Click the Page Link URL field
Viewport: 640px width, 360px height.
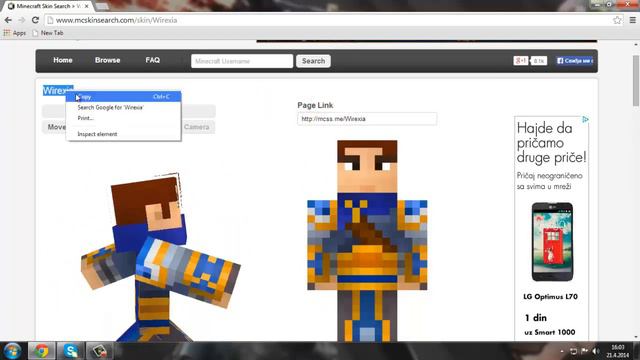[x=367, y=119]
